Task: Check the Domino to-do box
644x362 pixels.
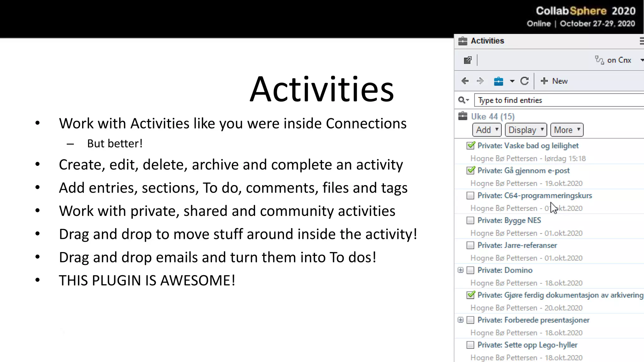Action: (x=470, y=270)
